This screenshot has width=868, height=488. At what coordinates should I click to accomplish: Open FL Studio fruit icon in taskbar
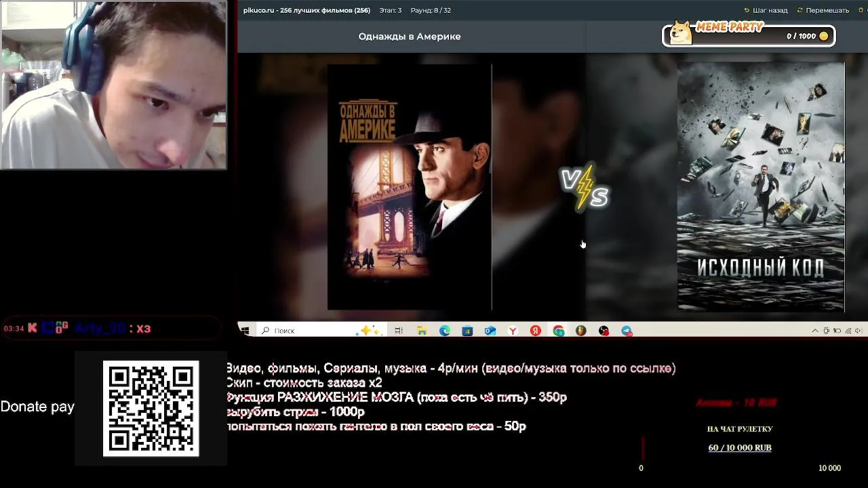tap(581, 331)
